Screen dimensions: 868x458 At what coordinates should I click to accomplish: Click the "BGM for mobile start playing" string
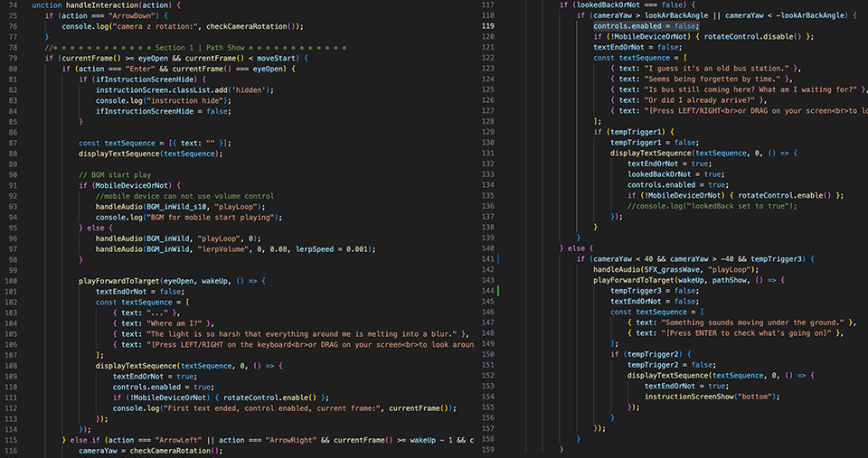click(209, 217)
